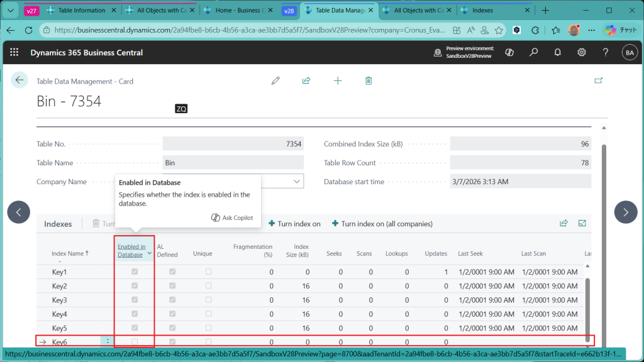Click the plus icon to create new

click(x=338, y=80)
